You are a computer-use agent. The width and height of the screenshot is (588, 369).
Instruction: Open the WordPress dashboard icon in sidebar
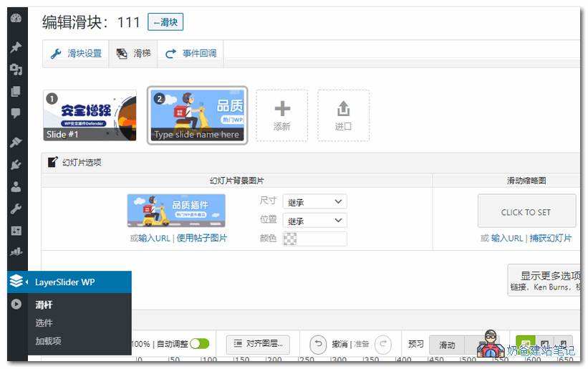(x=16, y=18)
